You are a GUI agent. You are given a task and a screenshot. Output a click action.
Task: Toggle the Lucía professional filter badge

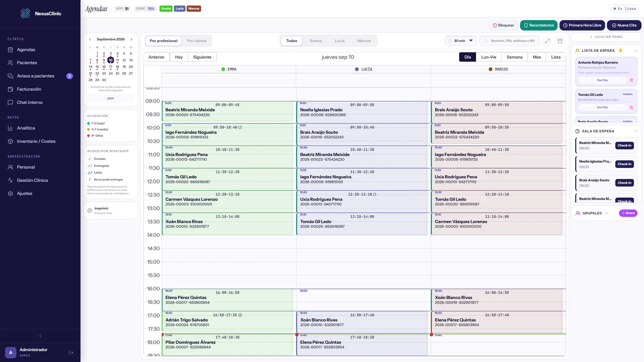[179, 9]
